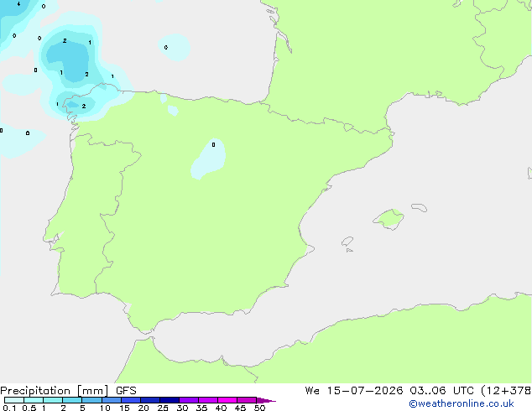Click the 35–40 mm violet legend swatch
532x411 pixels.
click(208, 400)
